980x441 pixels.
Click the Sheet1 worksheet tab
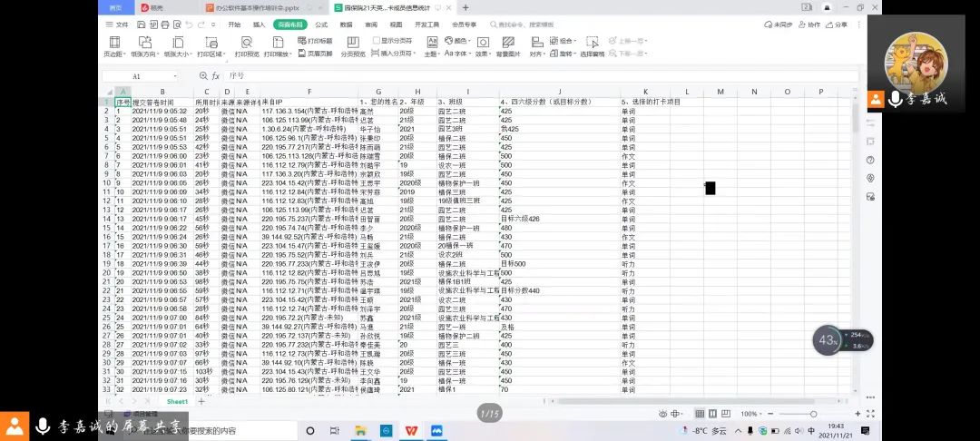(x=176, y=401)
